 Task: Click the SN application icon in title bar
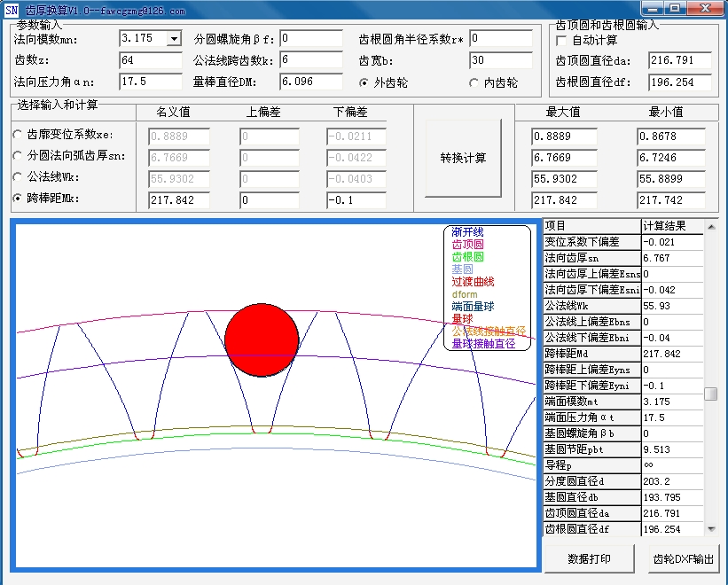click(x=12, y=10)
